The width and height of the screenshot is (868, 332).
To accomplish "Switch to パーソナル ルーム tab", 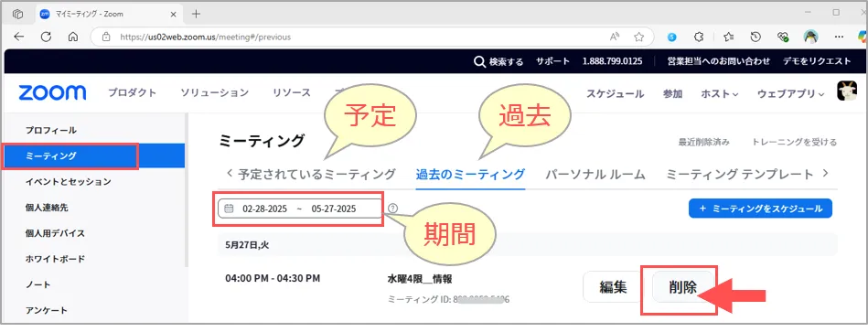I will [x=595, y=175].
